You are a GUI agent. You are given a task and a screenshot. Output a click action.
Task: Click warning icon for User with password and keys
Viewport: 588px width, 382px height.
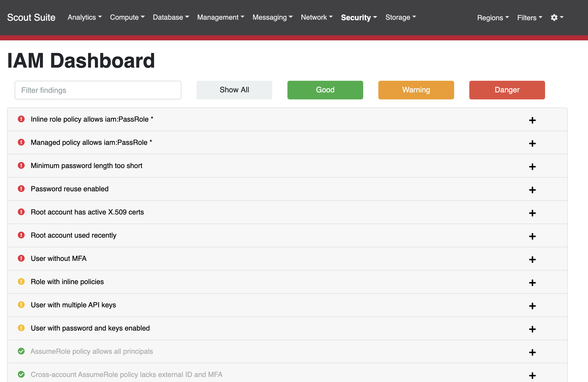[x=21, y=328]
